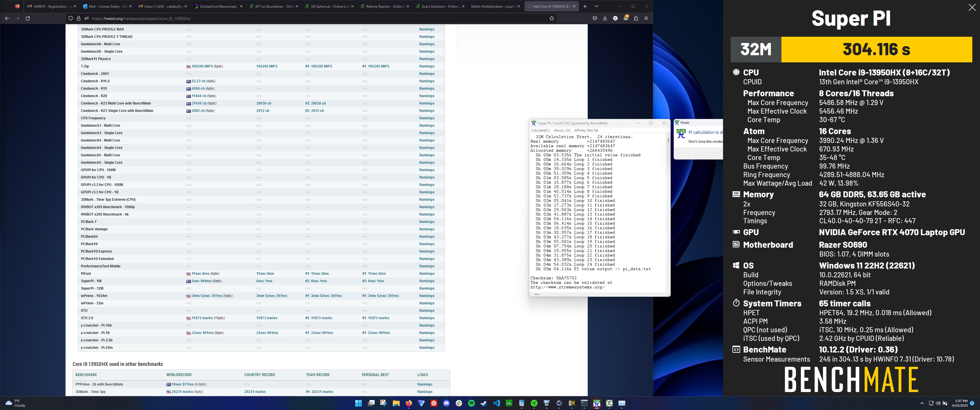Screen dimensions: 980x410
Task: Open BenchMate BM icon on taskbar
Action: (571, 403)
